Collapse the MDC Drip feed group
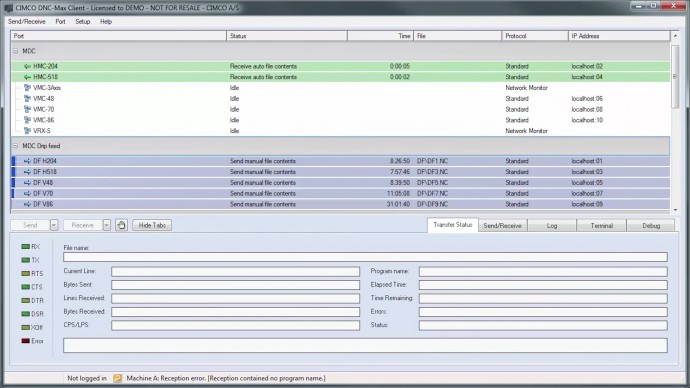This screenshot has height=388, width=690. point(15,146)
